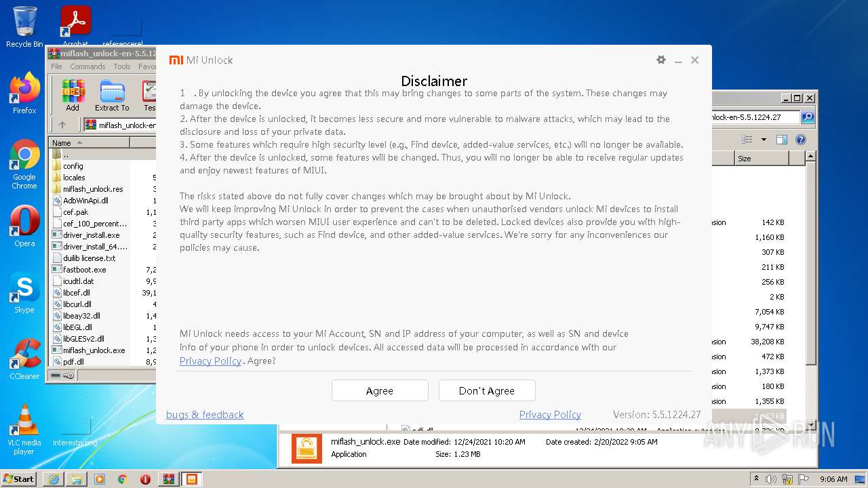Select AdbWinApi.dll in WinRAR list
868x488 pixels.
tap(85, 200)
